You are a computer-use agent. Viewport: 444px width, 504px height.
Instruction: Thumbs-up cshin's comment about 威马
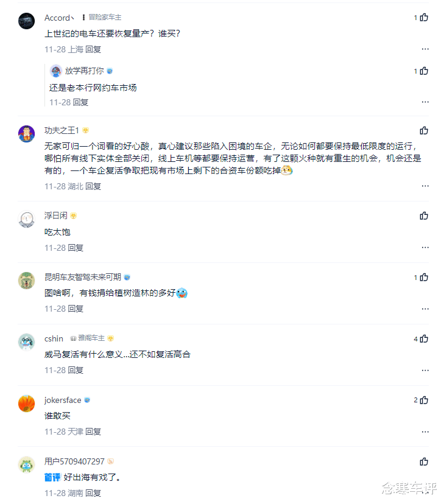424,339
